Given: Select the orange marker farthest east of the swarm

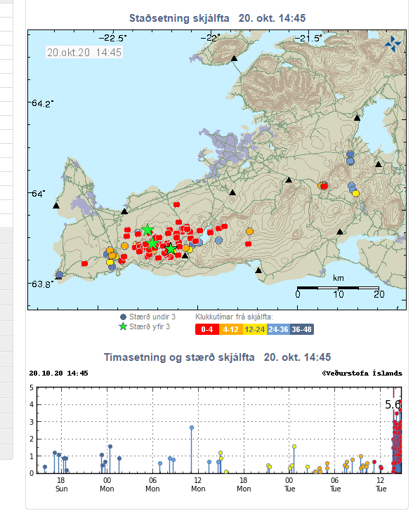Looking at the screenshot, I should [x=249, y=232].
